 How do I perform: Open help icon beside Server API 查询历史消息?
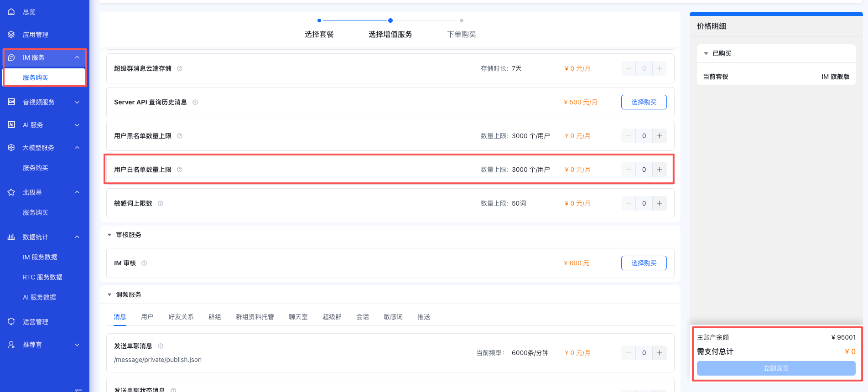pyautogui.click(x=195, y=102)
